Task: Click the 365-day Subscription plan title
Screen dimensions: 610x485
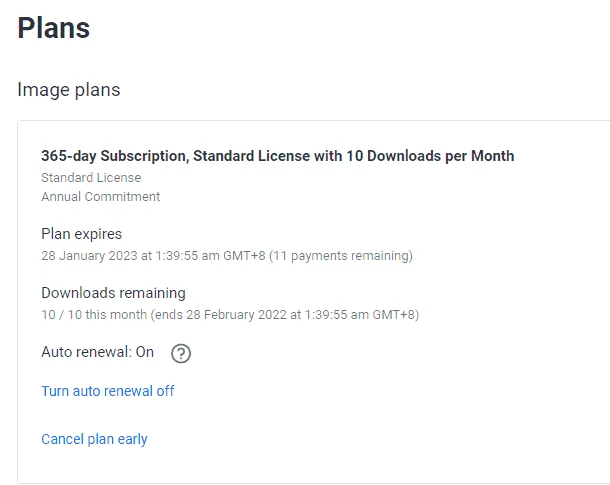Action: [x=278, y=156]
